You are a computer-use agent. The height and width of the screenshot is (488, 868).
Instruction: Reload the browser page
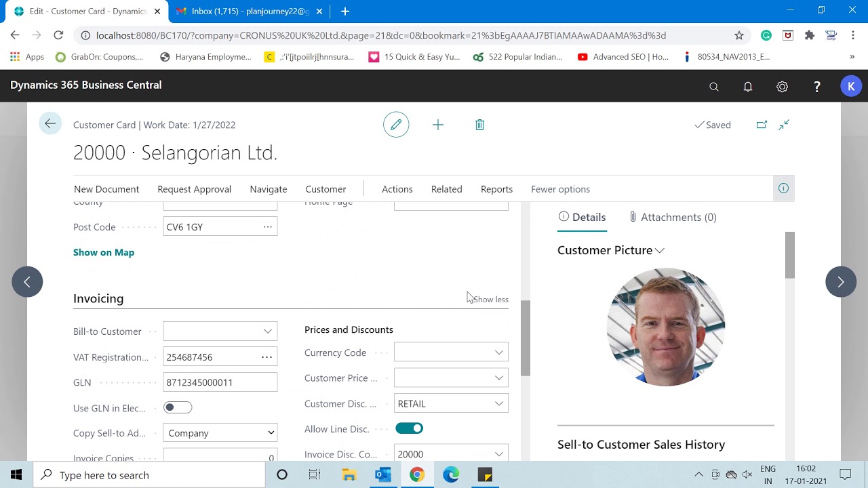[58, 35]
